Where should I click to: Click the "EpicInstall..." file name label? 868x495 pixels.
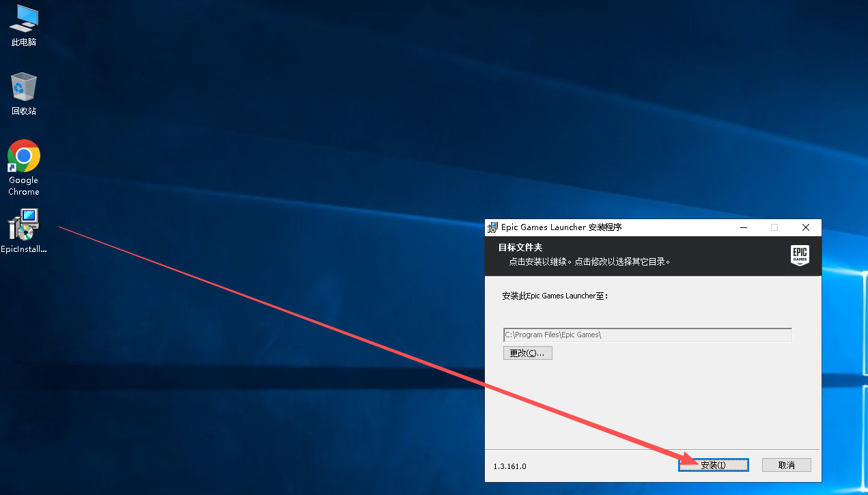(x=23, y=249)
